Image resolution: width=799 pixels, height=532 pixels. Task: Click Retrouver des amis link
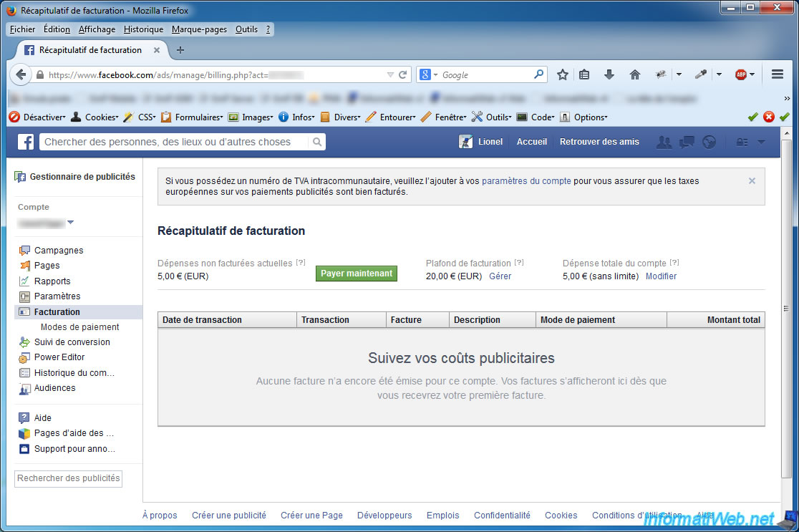tap(599, 142)
